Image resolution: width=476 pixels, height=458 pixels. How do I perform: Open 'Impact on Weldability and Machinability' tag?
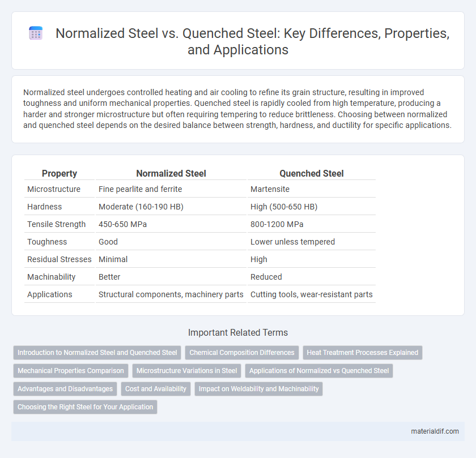[x=258, y=389]
